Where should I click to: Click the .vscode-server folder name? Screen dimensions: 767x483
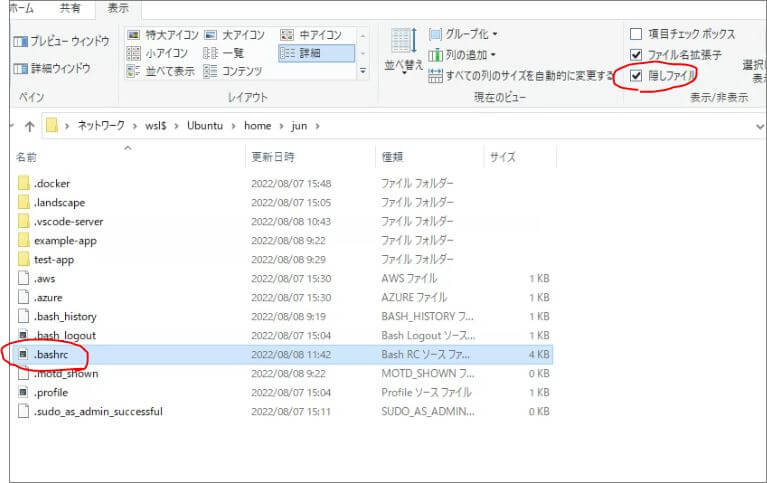click(x=68, y=222)
